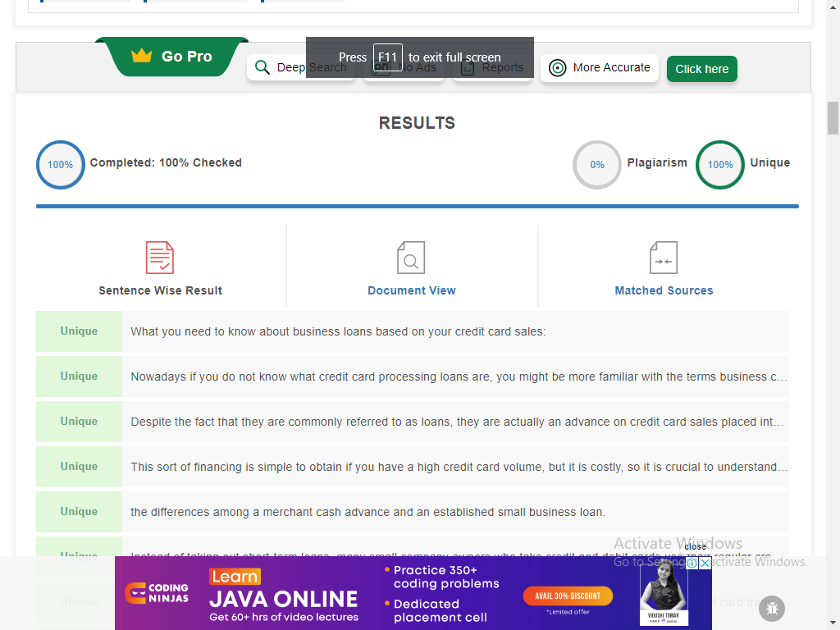The height and width of the screenshot is (630, 840).
Task: Select sentence 'the differences among a merchant cash advance'
Action: click(455, 512)
